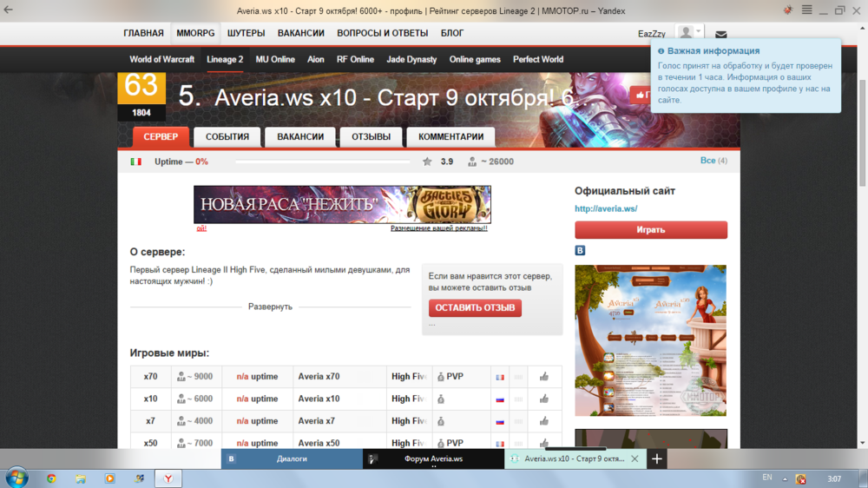The image size is (868, 488).
Task: Click the Averia website preview thumbnail
Action: tap(650, 340)
